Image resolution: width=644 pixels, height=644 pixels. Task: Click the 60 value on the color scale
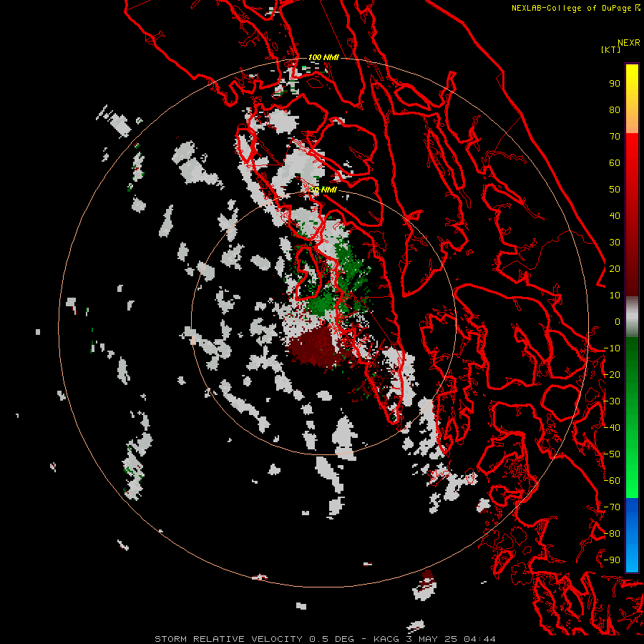point(615,163)
